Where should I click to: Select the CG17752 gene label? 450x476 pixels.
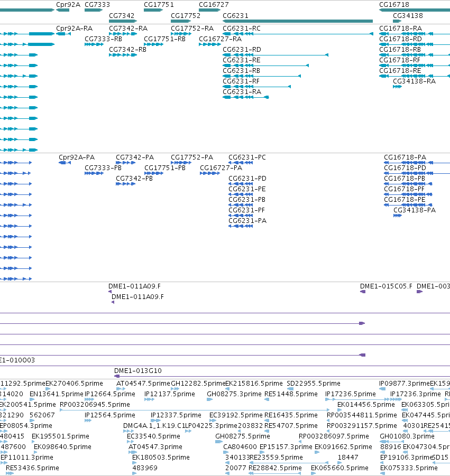[x=186, y=16]
